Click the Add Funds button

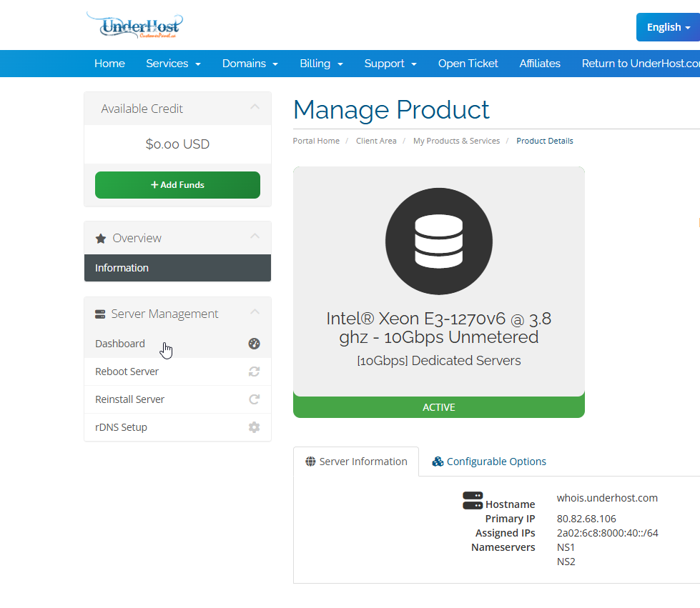tap(177, 184)
